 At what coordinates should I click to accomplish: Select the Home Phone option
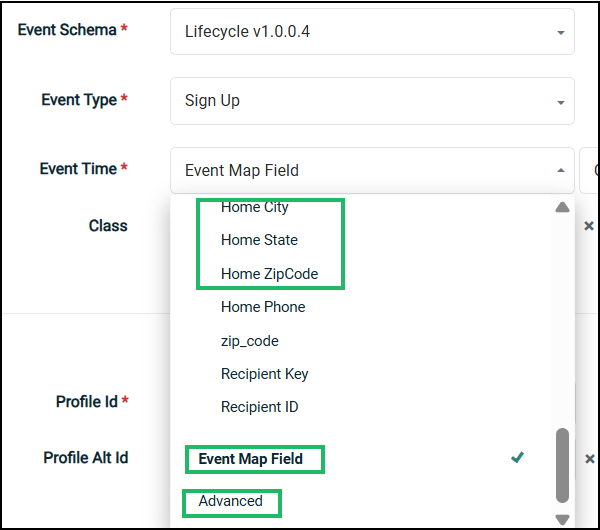point(263,307)
